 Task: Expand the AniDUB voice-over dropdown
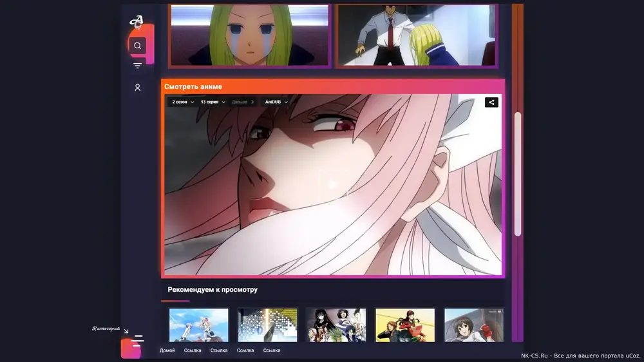[x=276, y=102]
